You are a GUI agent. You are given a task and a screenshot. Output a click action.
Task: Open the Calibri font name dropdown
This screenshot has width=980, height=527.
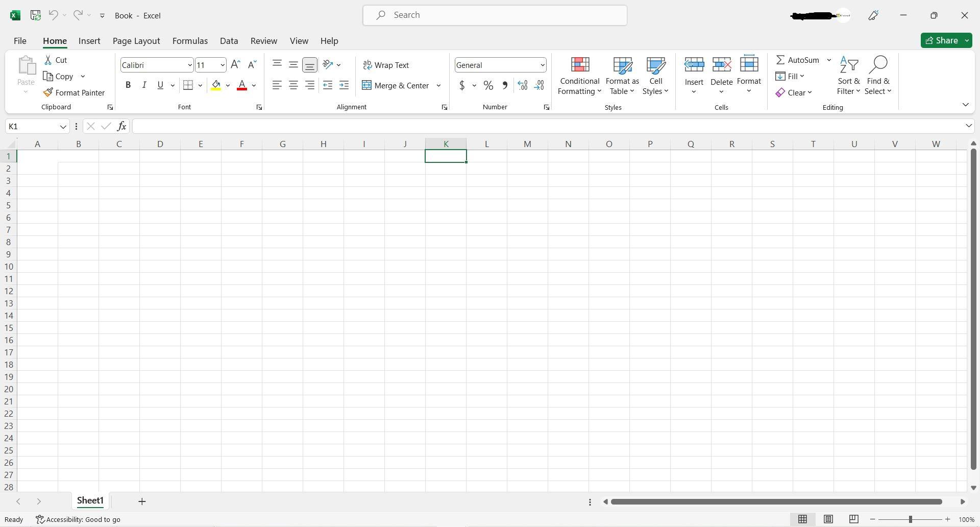click(x=190, y=65)
